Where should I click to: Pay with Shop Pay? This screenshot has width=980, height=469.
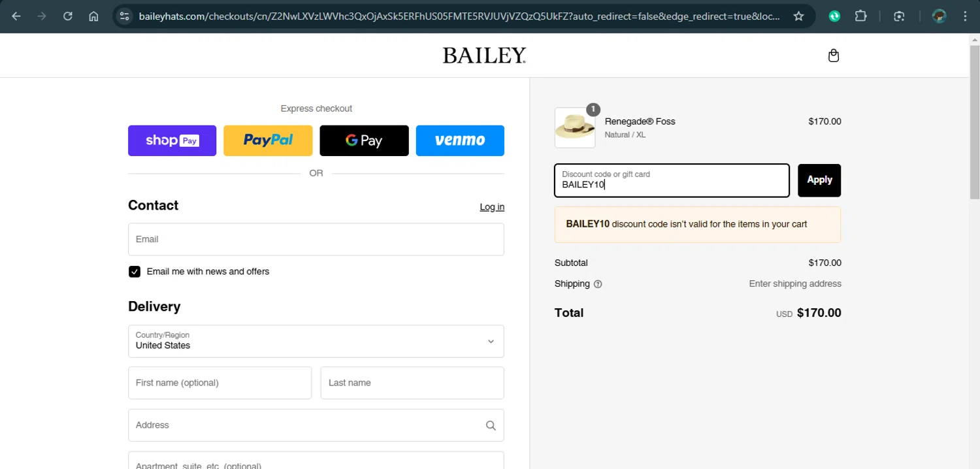(x=172, y=140)
